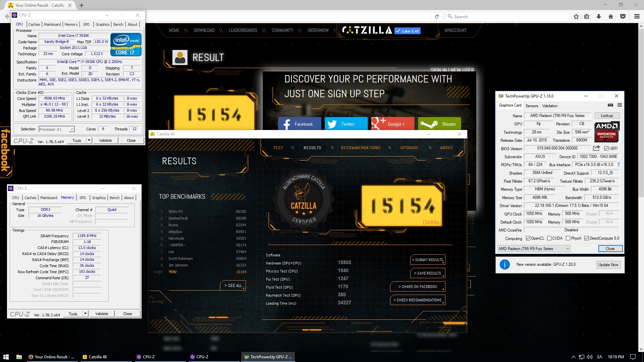This screenshot has height=362, width=644.
Task: Click the bookmark star icon in browser toolbar
Action: (x=576, y=16)
